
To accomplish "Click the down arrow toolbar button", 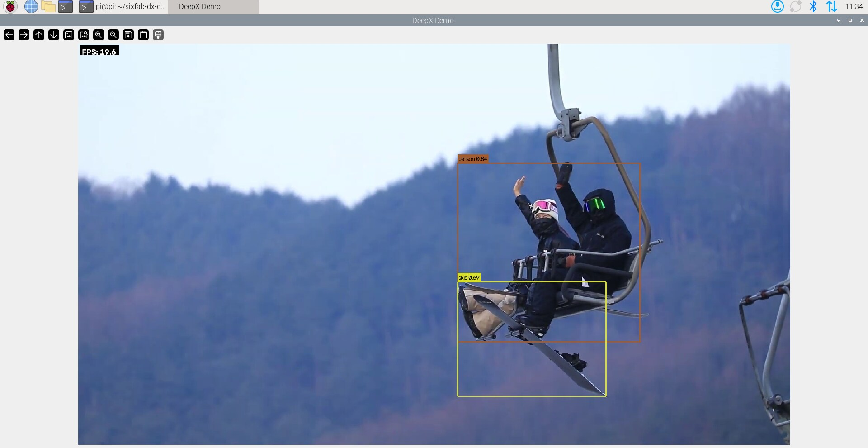I will [x=54, y=35].
